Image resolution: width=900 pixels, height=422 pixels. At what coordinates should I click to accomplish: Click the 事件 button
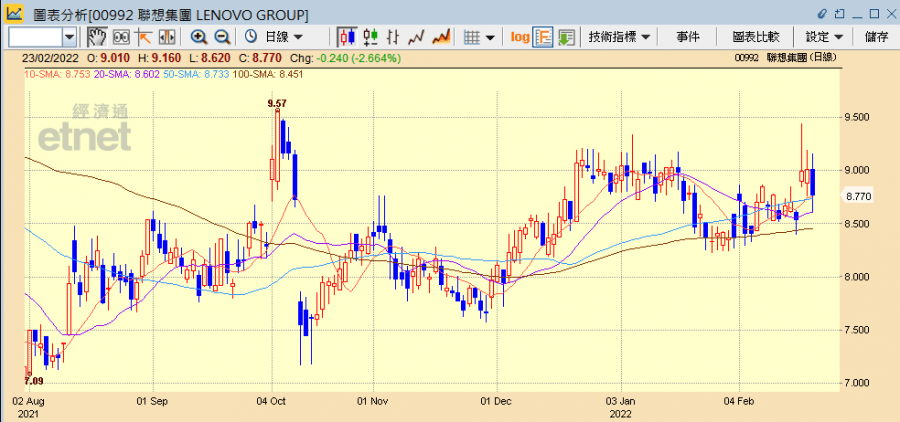pyautogui.click(x=688, y=37)
